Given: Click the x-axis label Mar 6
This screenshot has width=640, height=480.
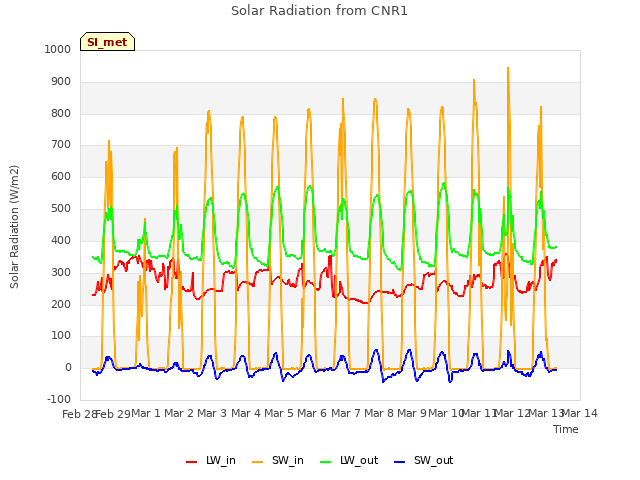Looking at the screenshot, I should [x=312, y=413].
